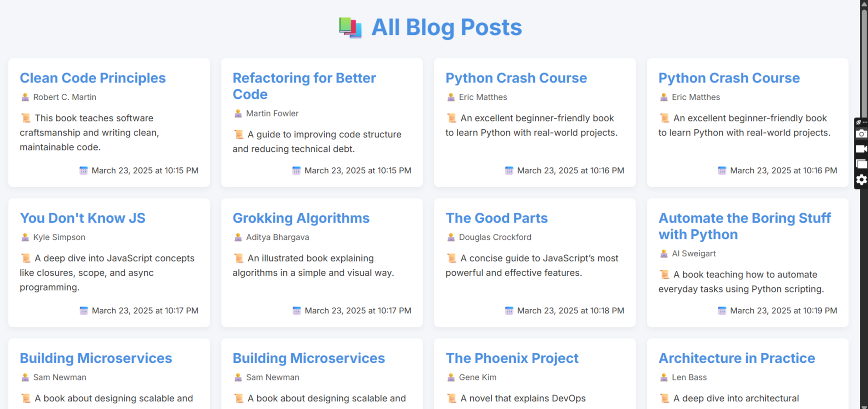This screenshot has height=409, width=868.
Task: Click the books icon beside All Blog Posts
Action: click(350, 28)
